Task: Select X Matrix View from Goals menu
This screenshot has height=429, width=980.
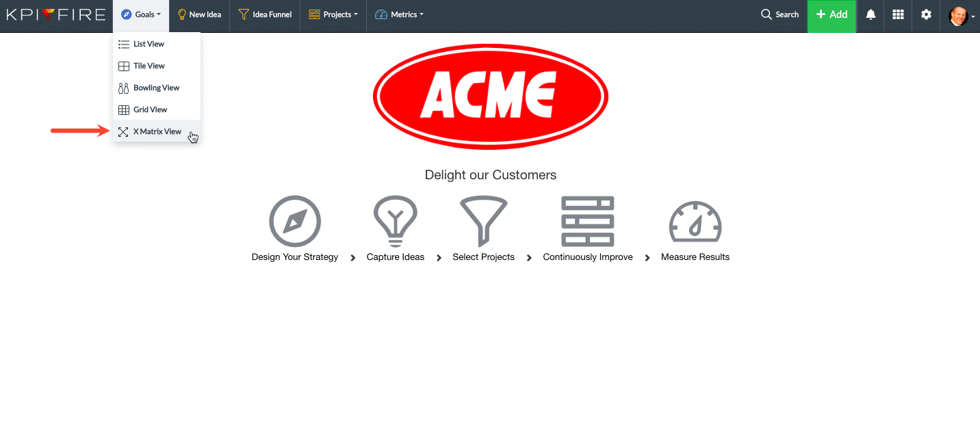Action: (x=157, y=131)
